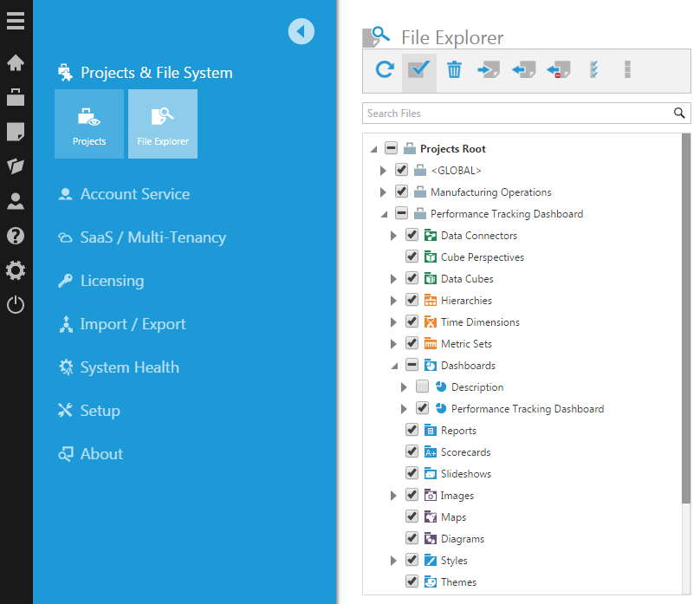
Task: Expand the Styles folder
Action: click(x=393, y=561)
